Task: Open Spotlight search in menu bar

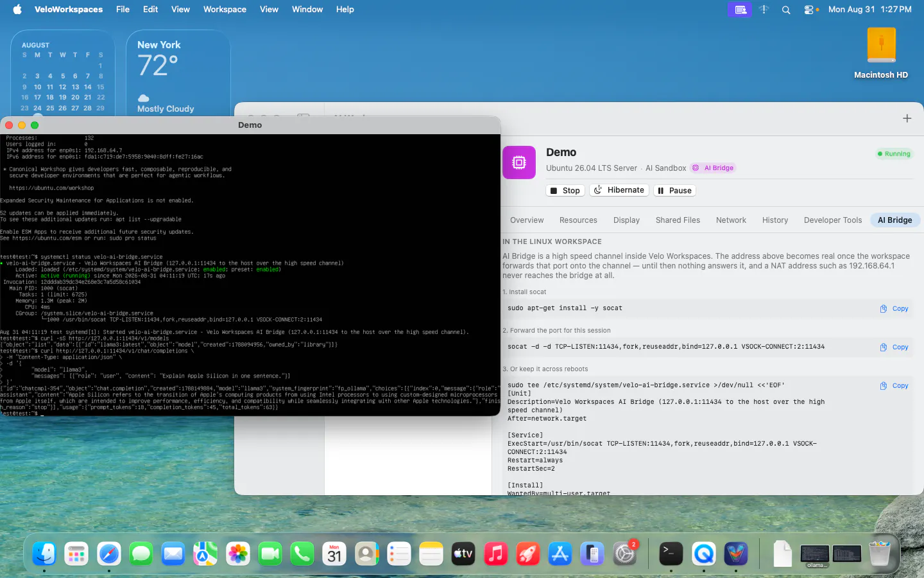Action: coord(786,10)
